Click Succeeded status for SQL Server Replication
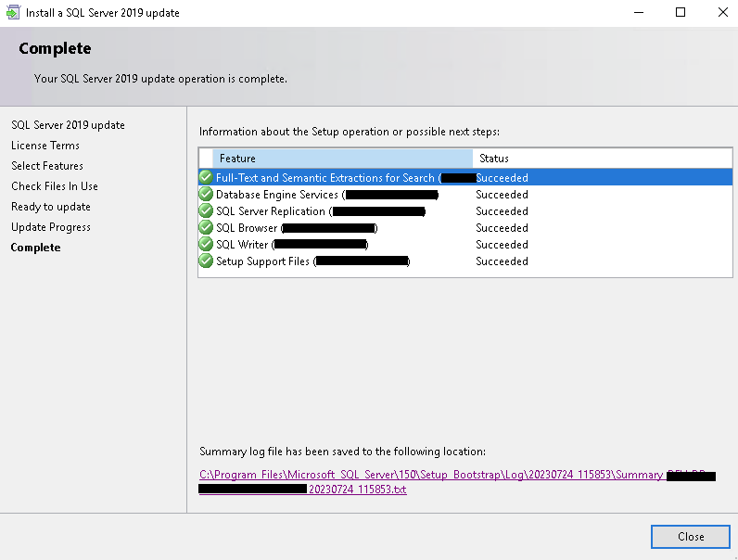This screenshot has width=738, height=560. 502,210
